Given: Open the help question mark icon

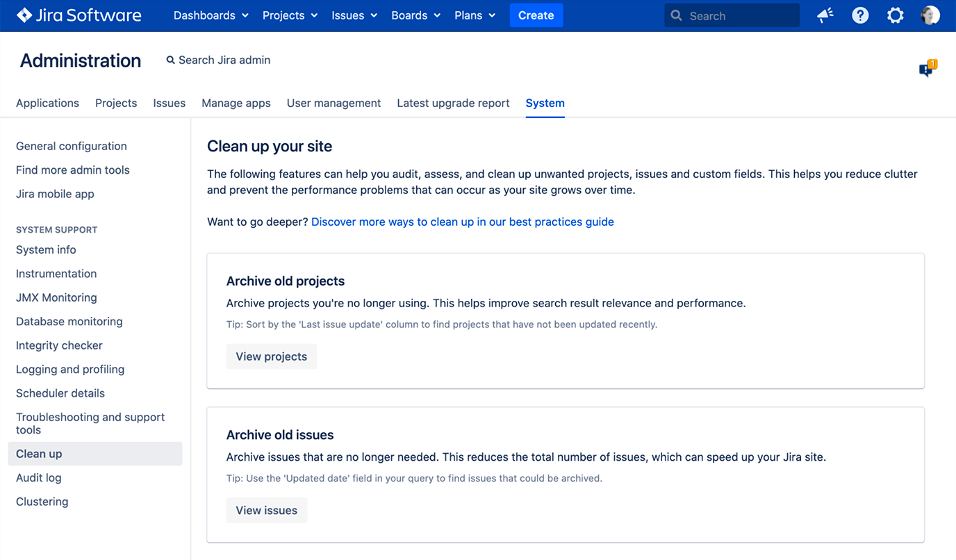Looking at the screenshot, I should click(x=860, y=15).
